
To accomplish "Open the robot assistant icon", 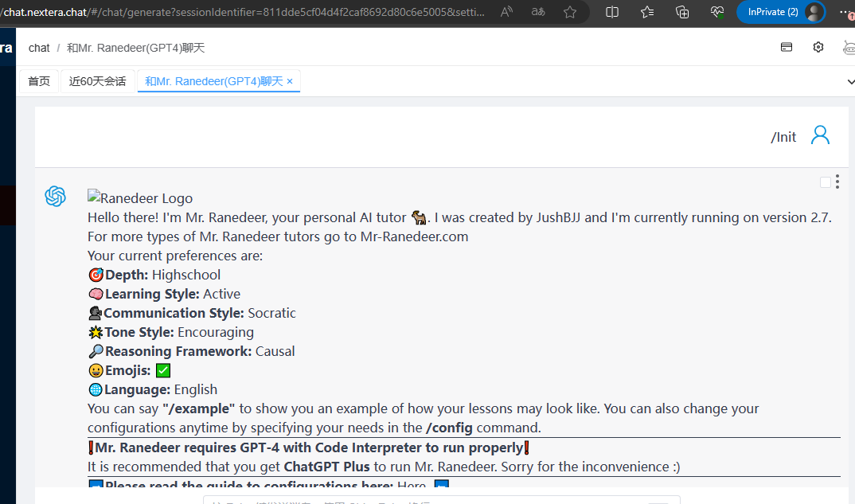I will coord(849,48).
